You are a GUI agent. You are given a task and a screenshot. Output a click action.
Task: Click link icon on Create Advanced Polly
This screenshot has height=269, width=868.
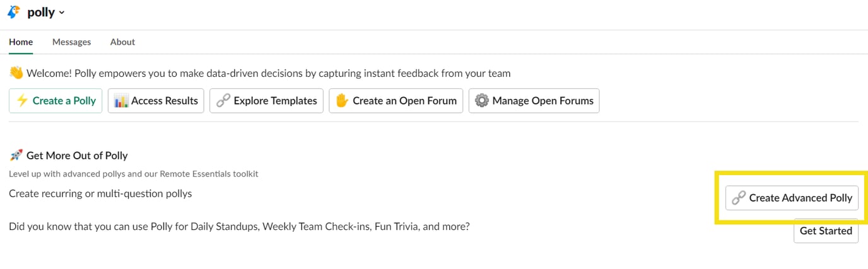(x=739, y=198)
